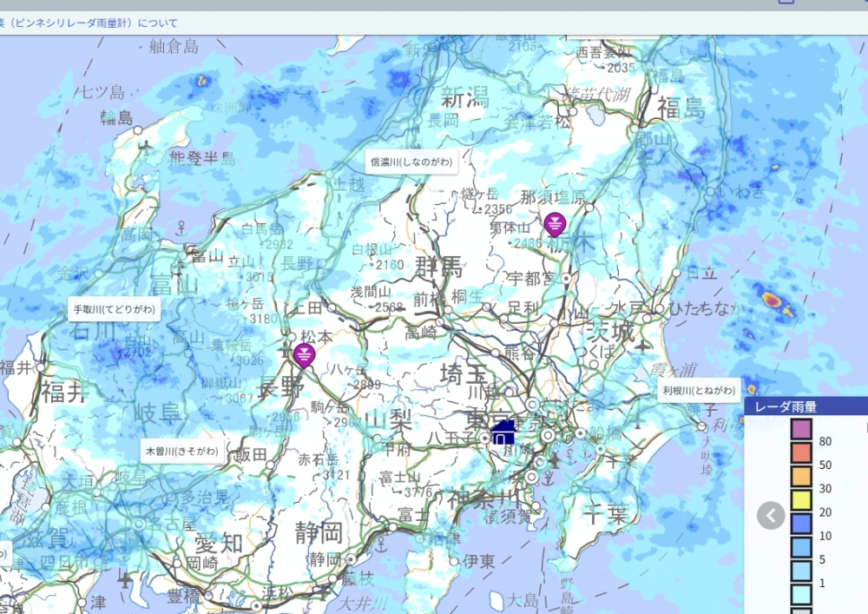Click the purple 80mm legend swatch
The width and height of the screenshot is (868, 614).
(800, 429)
